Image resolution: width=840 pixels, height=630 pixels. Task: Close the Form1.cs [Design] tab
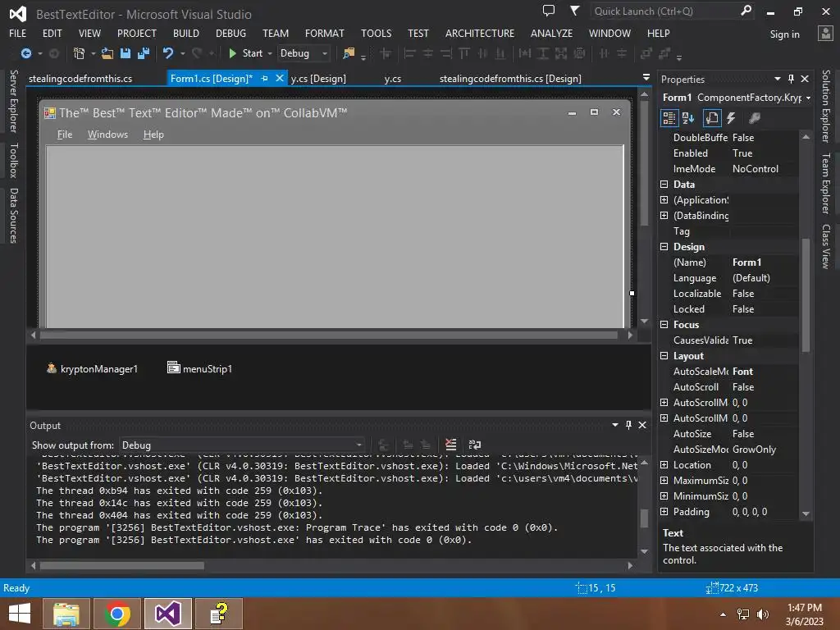tap(279, 78)
